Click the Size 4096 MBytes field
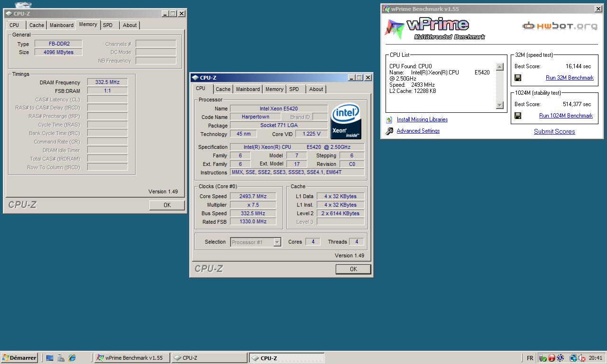This screenshot has height=364, width=607. (x=59, y=53)
